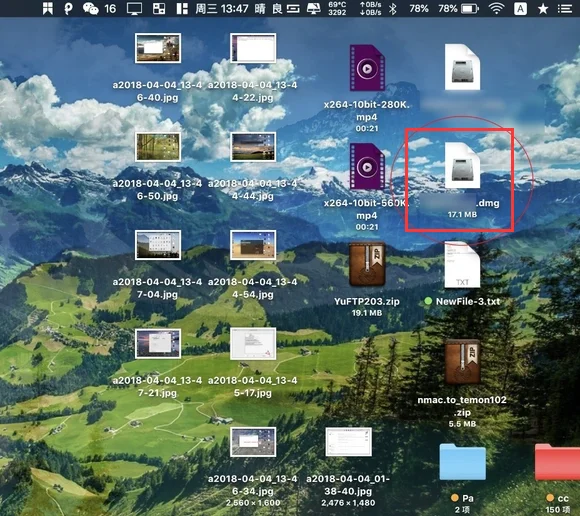
Task: Select the red folder labeled cc
Action: pos(557,462)
